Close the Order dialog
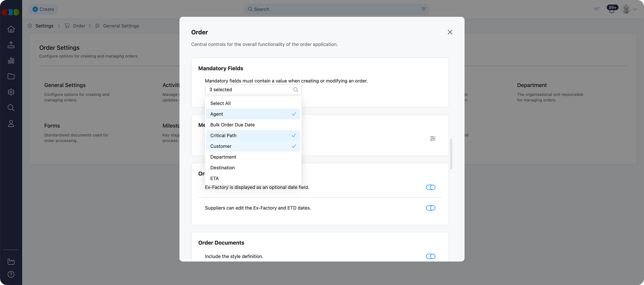This screenshot has width=644, height=285. [450, 32]
